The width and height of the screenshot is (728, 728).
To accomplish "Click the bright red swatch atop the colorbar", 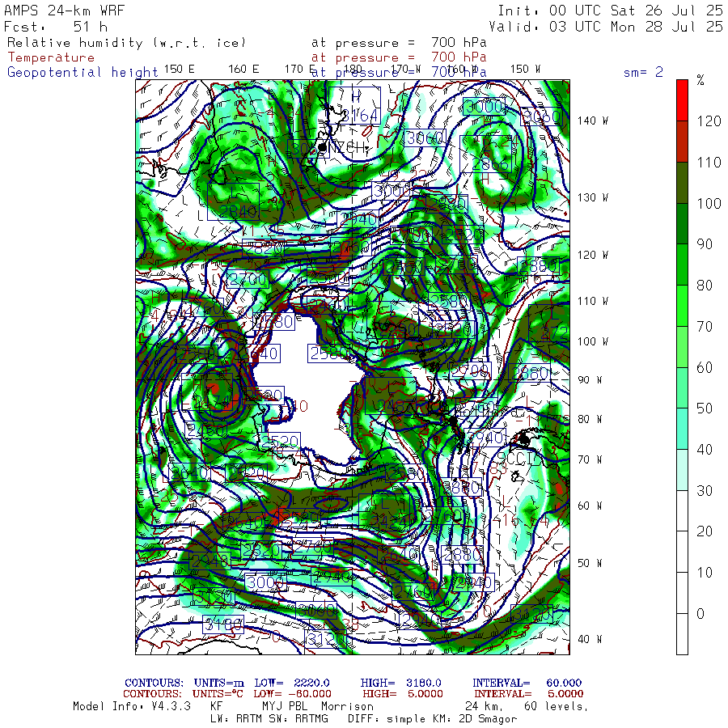I will coord(682,100).
